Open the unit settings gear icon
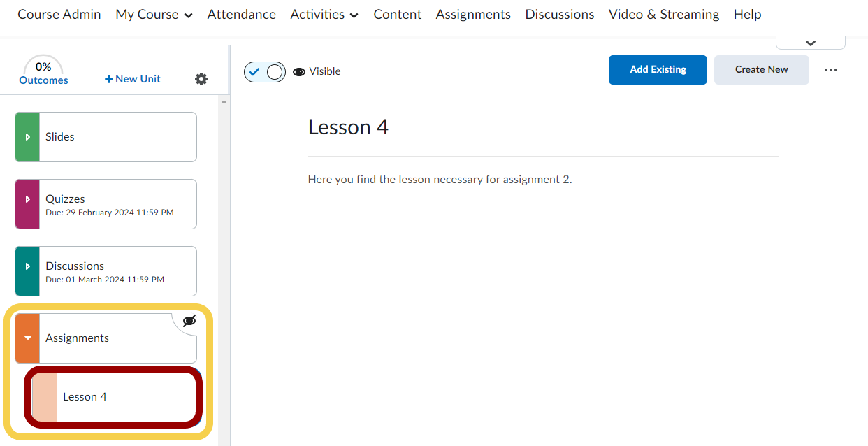868x446 pixels. point(201,79)
